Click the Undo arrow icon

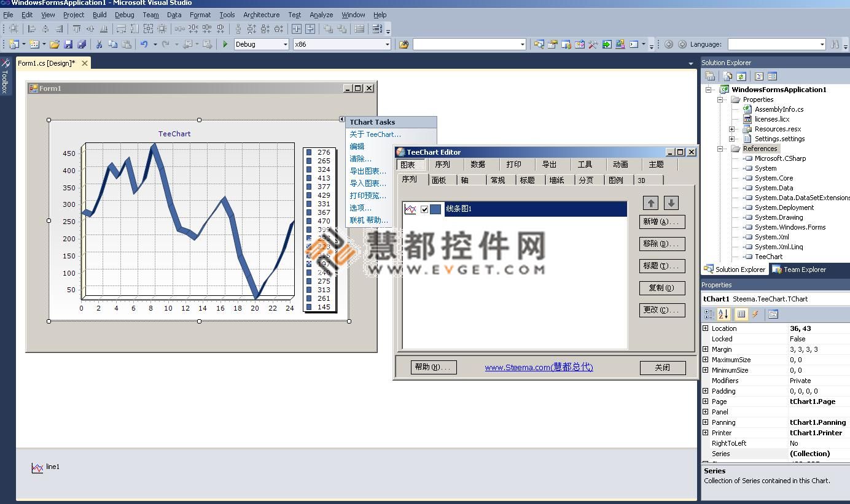(x=144, y=44)
